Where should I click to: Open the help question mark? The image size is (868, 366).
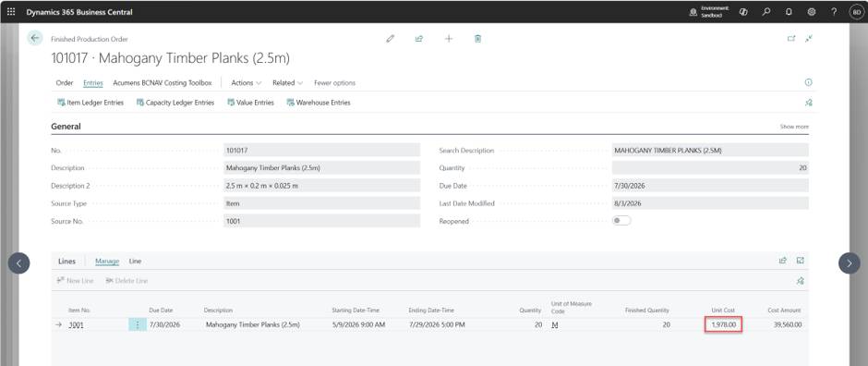point(834,12)
